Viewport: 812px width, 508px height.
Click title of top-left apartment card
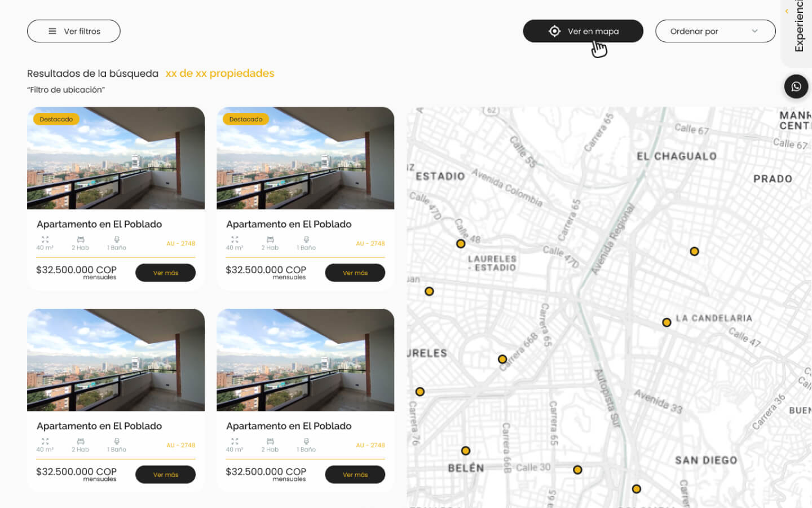click(x=99, y=224)
